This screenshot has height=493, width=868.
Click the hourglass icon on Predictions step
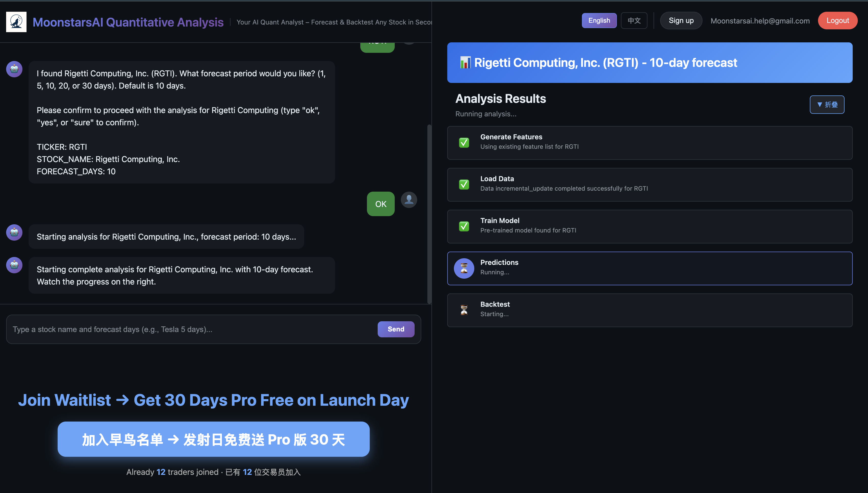(x=464, y=268)
